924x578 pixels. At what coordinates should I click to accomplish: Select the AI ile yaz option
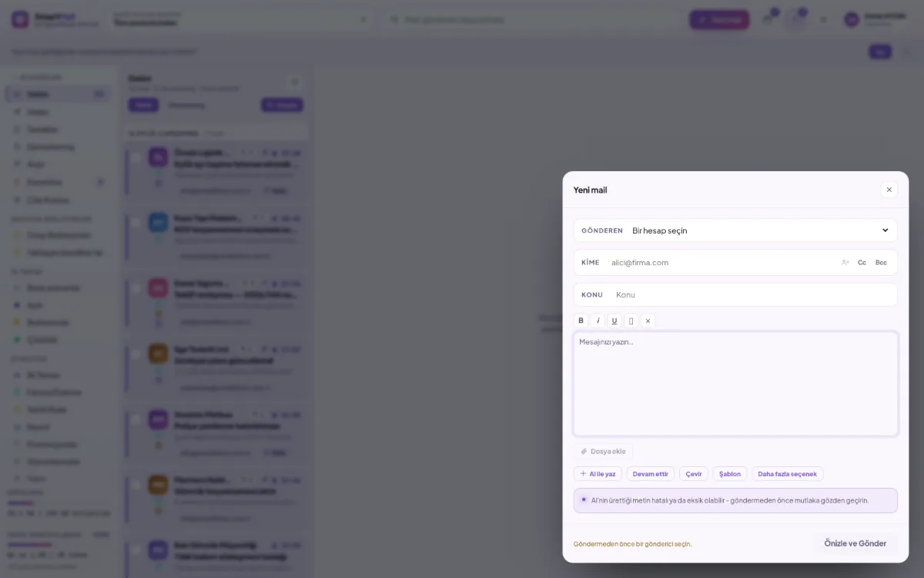[598, 474]
